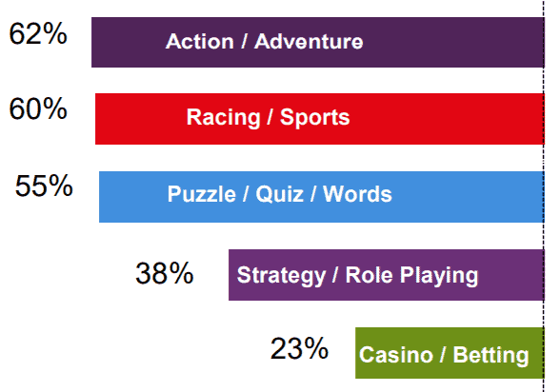560x392 pixels.
Task: Click the 62% value label
Action: pos(38,34)
